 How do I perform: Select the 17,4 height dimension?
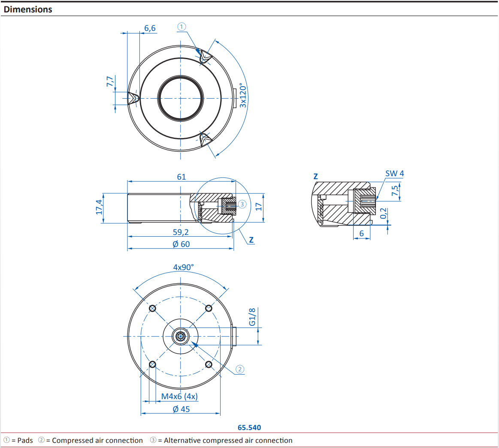100,207
